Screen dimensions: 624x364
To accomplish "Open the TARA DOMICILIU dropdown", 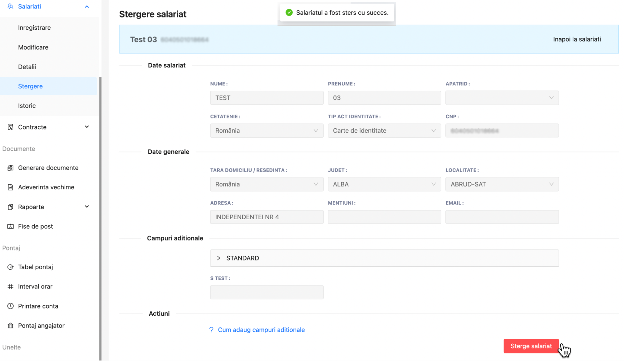I will click(x=267, y=184).
